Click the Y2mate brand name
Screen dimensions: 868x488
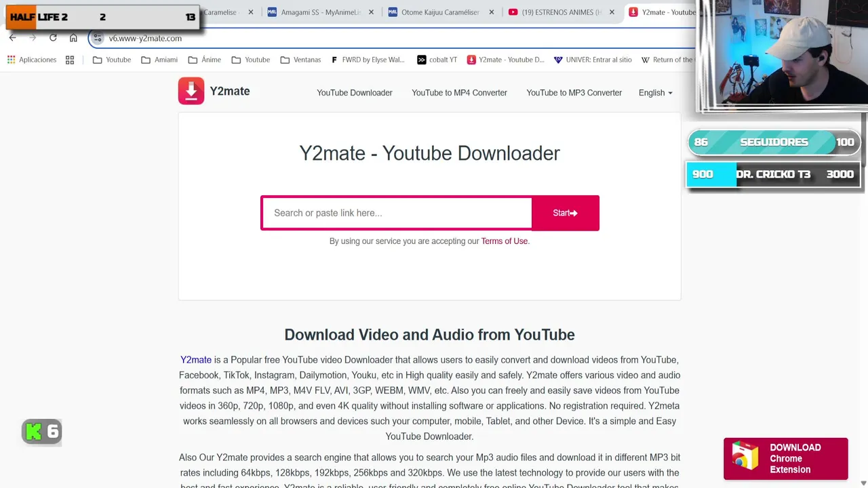[x=230, y=91]
